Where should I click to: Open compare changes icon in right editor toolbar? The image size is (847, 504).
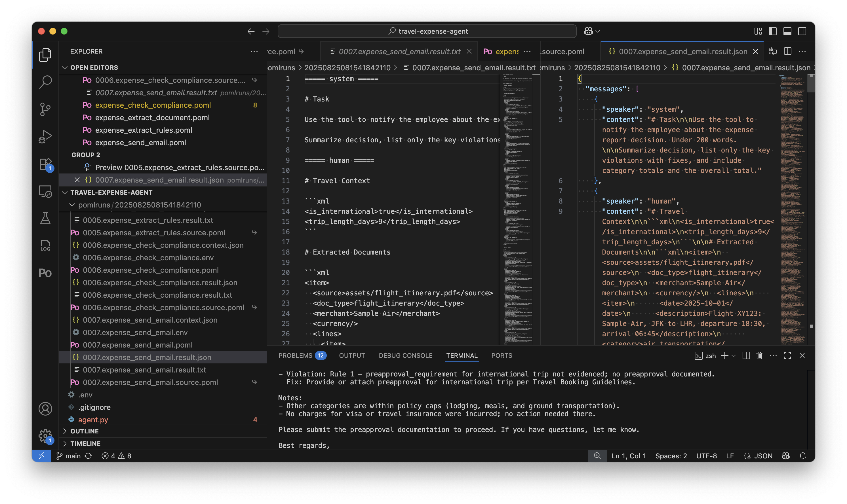click(x=773, y=51)
